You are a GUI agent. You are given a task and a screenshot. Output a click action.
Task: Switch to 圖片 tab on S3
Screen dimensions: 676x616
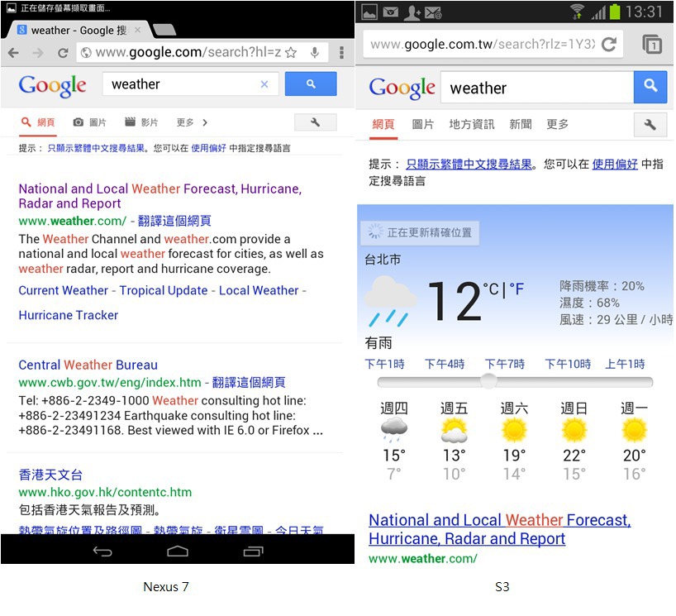pos(423,124)
